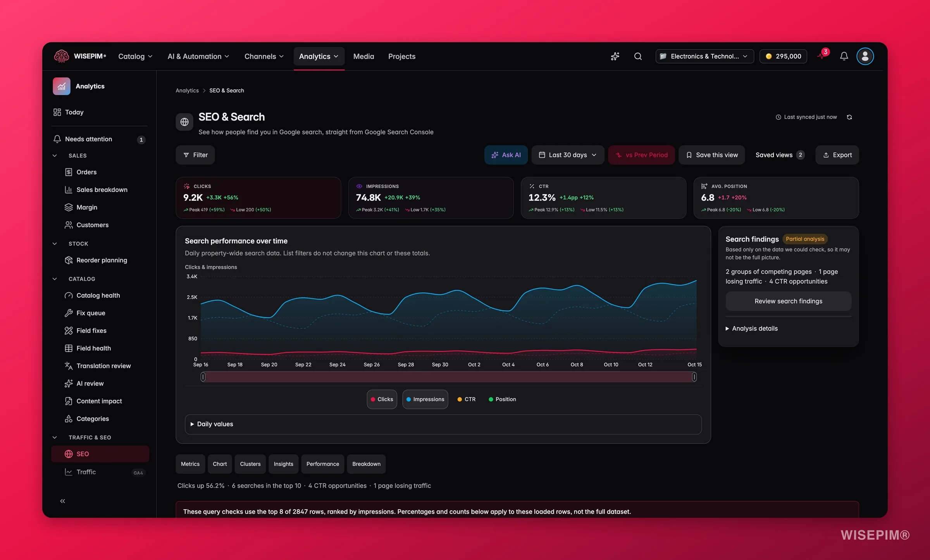Open Last 30 days date range dropdown
Viewport: 930px width, 560px height.
568,155
